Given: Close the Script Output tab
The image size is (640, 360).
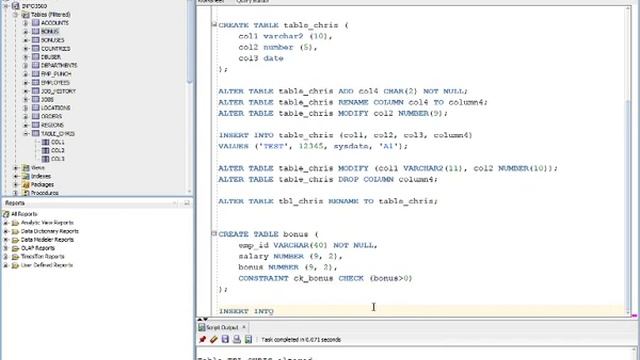Looking at the screenshot, I should coord(244,327).
